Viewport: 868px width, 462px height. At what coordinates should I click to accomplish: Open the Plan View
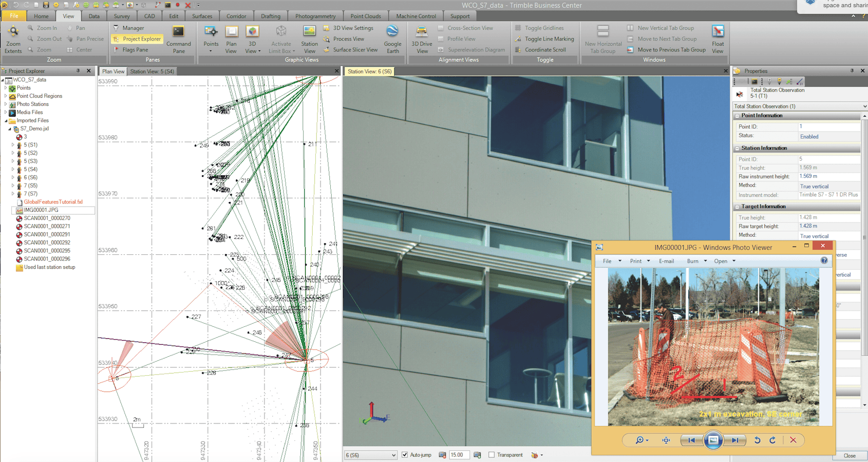231,39
